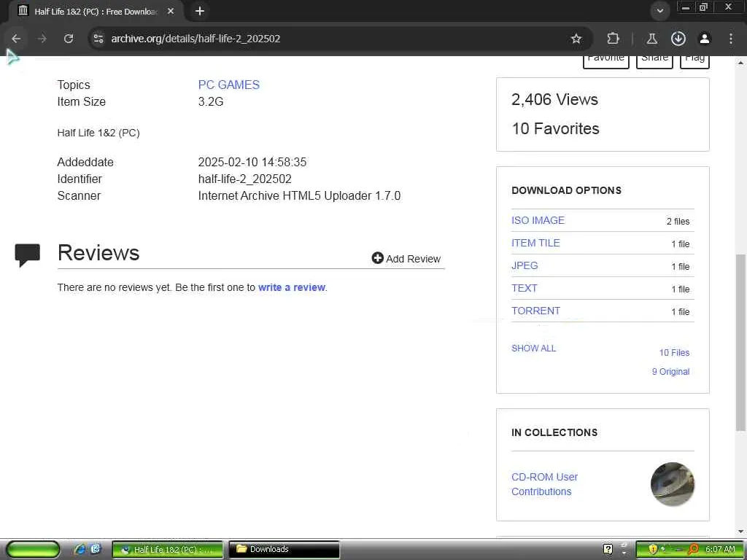The width and height of the screenshot is (747, 560).
Task: Click the Flag button
Action: pyautogui.click(x=694, y=62)
